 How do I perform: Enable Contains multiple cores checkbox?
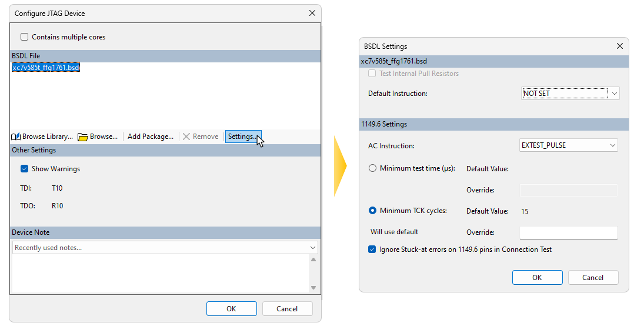point(25,37)
